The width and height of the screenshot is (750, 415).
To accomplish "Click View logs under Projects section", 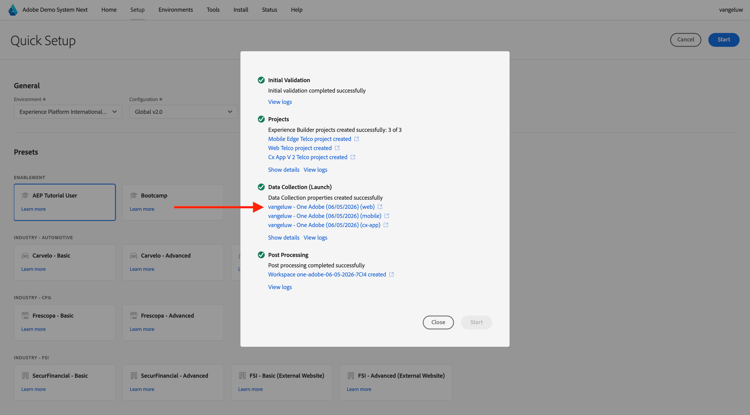I will [316, 170].
